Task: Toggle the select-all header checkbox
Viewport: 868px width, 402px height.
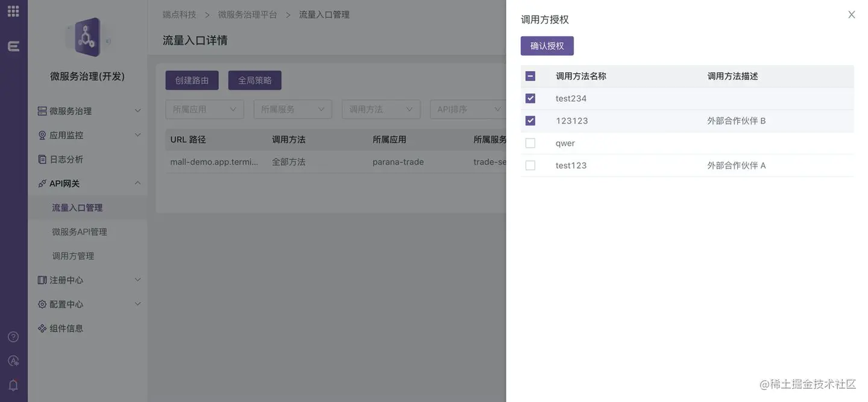Action: pyautogui.click(x=530, y=76)
